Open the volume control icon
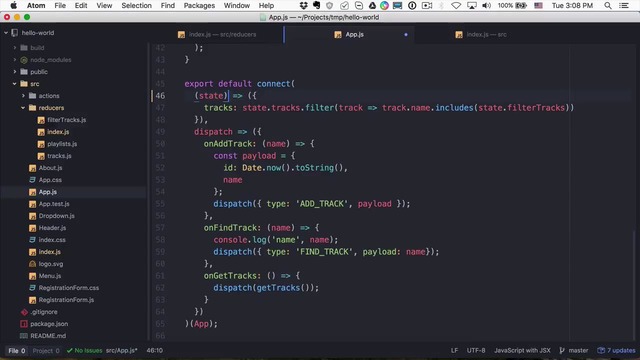 pyautogui.click(x=486, y=5)
